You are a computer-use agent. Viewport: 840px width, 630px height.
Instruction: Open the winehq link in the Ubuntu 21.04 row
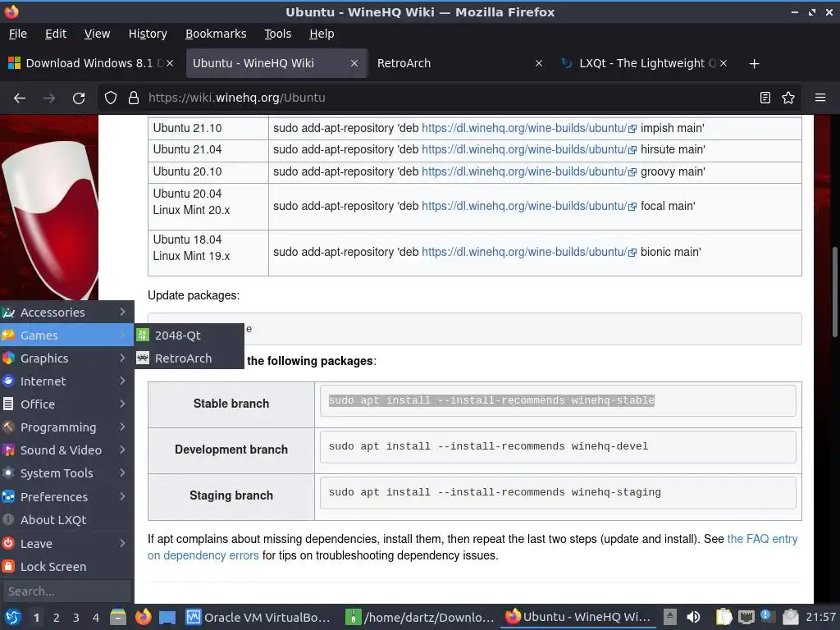[x=524, y=149]
